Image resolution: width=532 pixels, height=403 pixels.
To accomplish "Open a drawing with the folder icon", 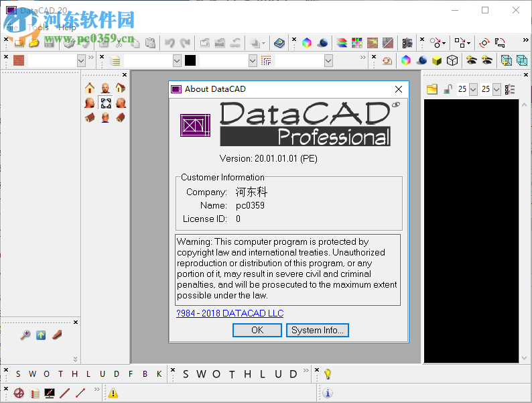I will tap(34, 43).
